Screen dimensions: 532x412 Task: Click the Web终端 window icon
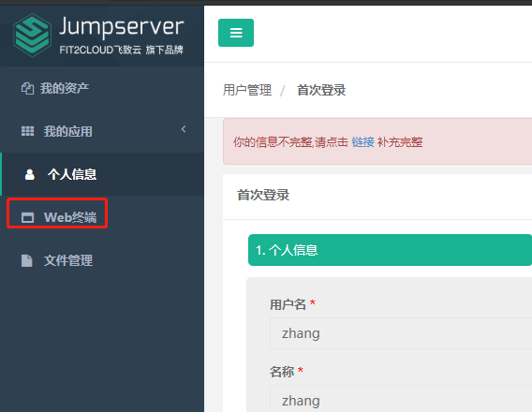[x=27, y=217]
